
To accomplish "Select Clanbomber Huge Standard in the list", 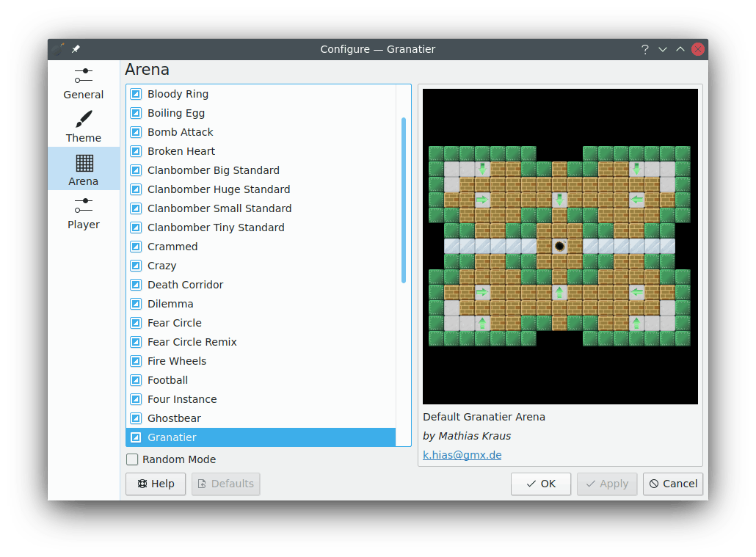I will click(261, 189).
